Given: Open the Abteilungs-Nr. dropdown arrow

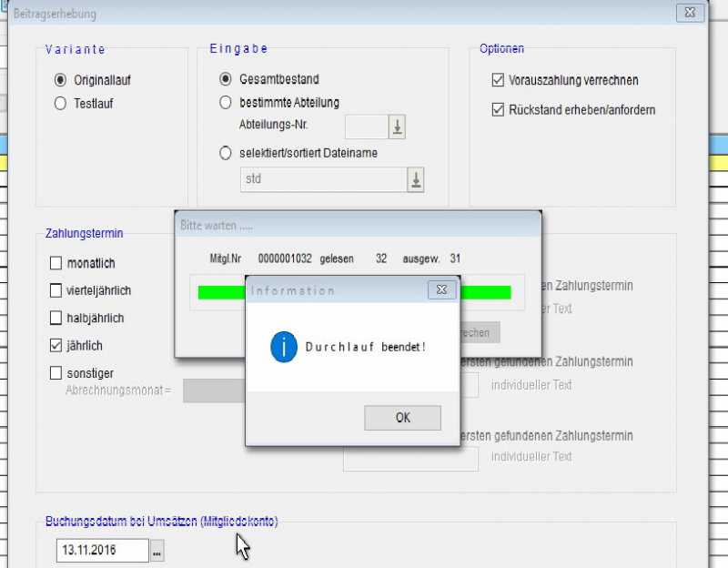Looking at the screenshot, I should pyautogui.click(x=397, y=127).
